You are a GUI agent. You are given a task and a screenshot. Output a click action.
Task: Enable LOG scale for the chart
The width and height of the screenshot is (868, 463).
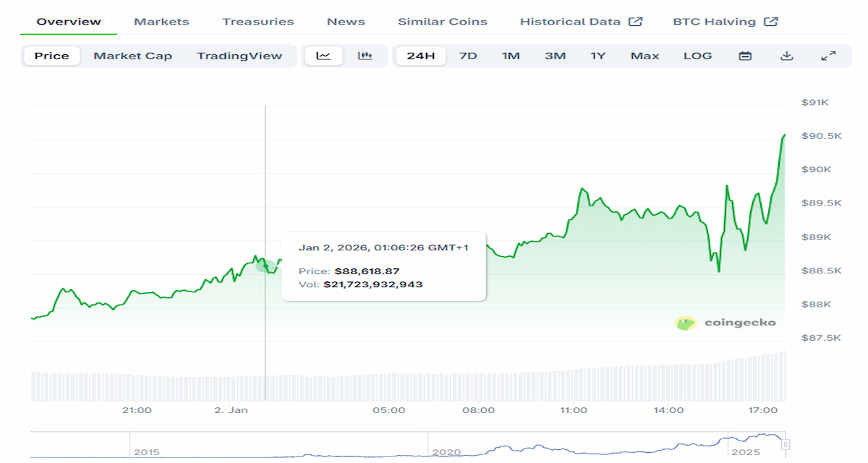tap(697, 55)
